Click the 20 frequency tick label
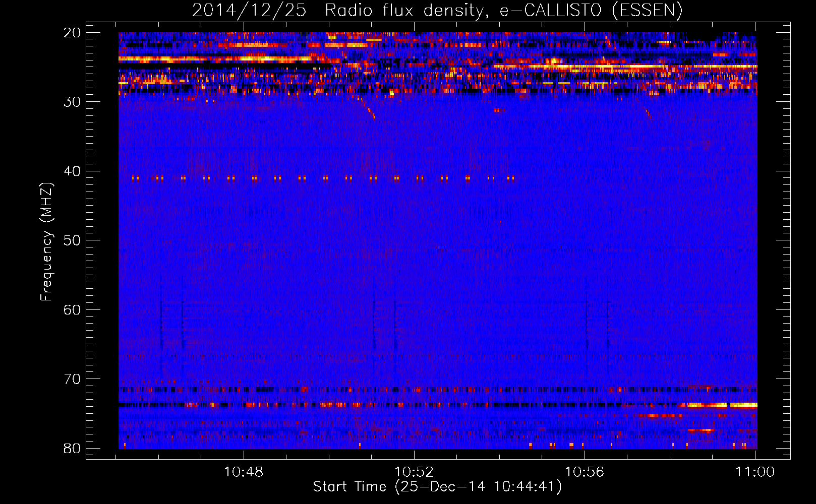Image resolution: width=816 pixels, height=504 pixels. [73, 33]
